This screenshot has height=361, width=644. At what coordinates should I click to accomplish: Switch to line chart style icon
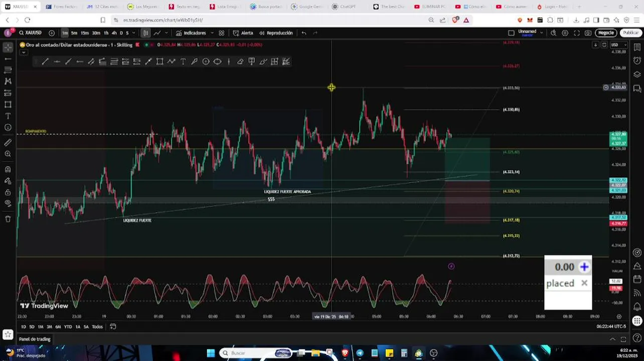tap(157, 33)
